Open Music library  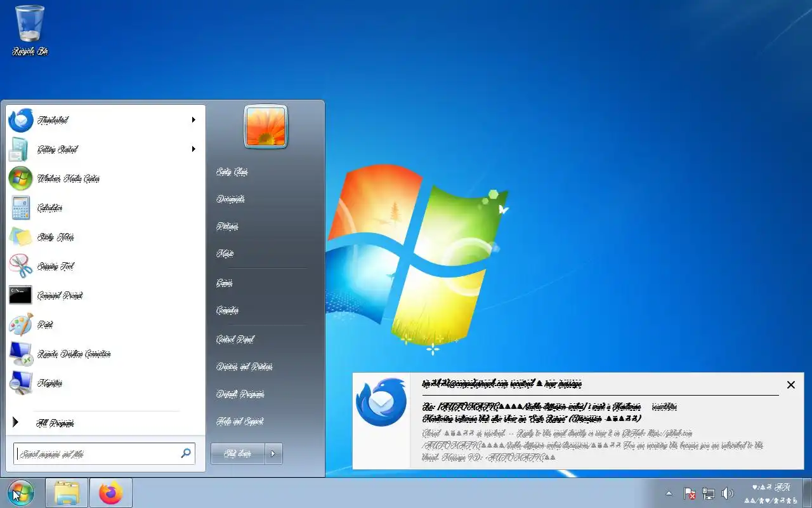225,254
